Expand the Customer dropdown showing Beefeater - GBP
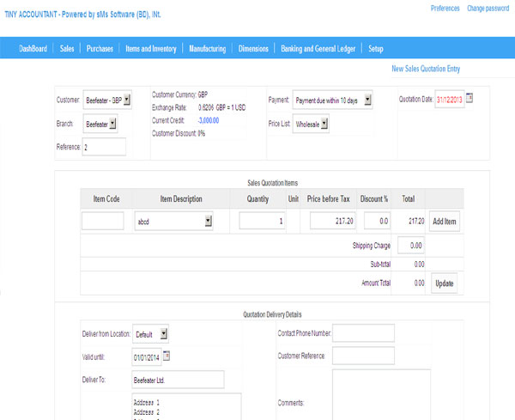Screen dimensions: 515x420 [107, 100]
